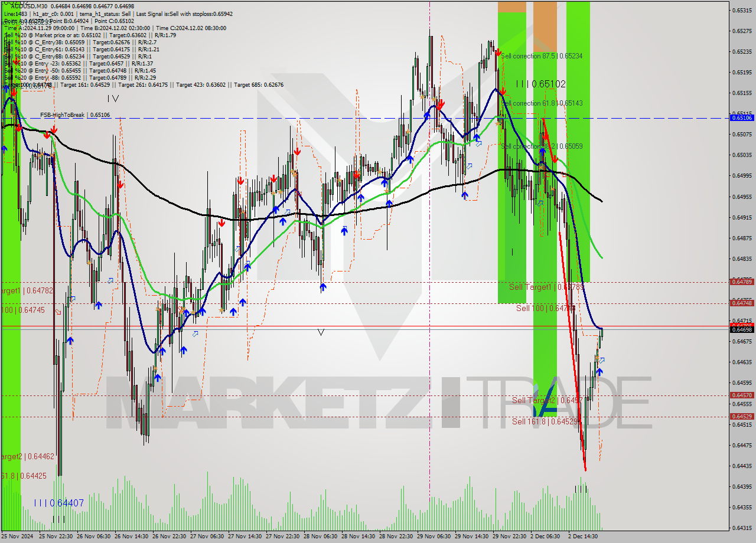Click the FSB-HighToBreak 0.65106 label
Viewport: 756px width, 543px height.
pyautogui.click(x=75, y=115)
